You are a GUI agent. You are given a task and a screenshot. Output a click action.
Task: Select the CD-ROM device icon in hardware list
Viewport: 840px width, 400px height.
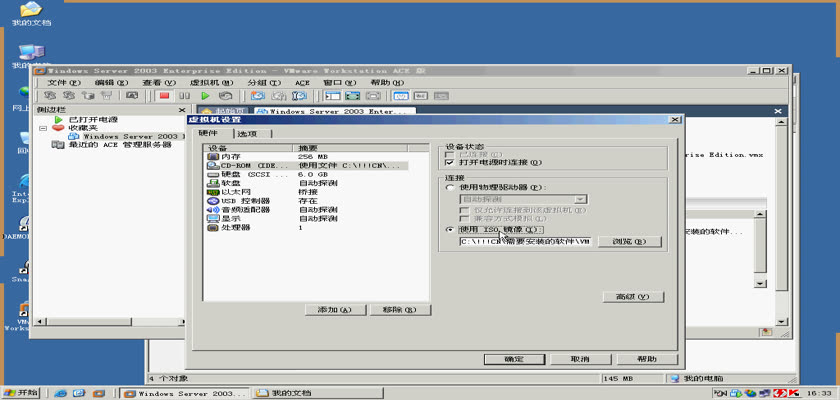coord(213,165)
